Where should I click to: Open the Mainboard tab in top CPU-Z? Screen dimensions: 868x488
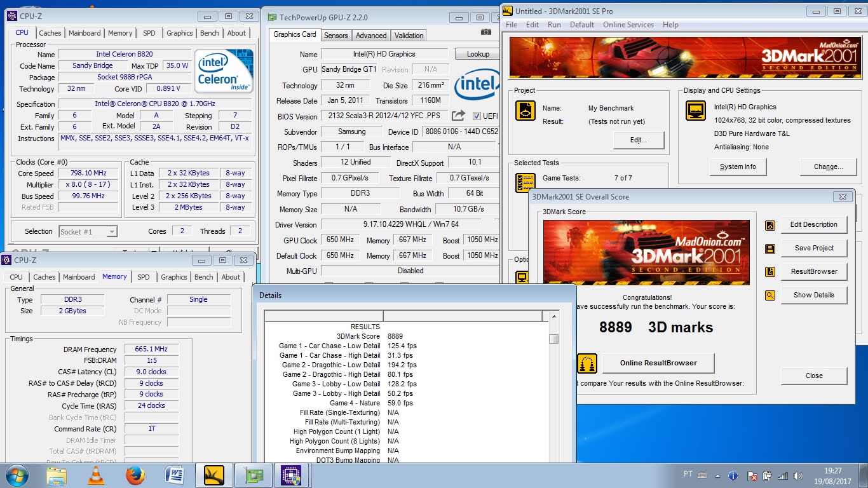pos(85,33)
